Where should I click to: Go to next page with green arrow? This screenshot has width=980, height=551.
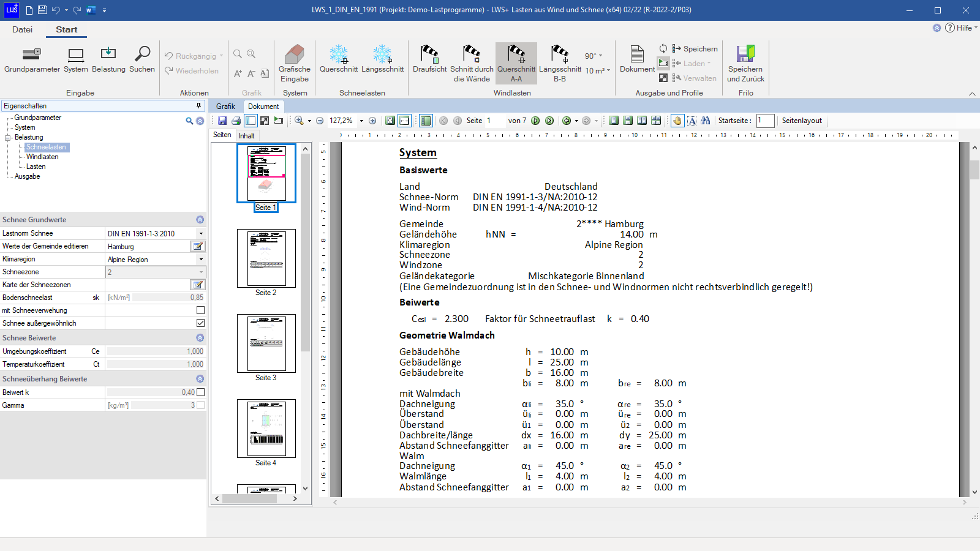point(535,121)
